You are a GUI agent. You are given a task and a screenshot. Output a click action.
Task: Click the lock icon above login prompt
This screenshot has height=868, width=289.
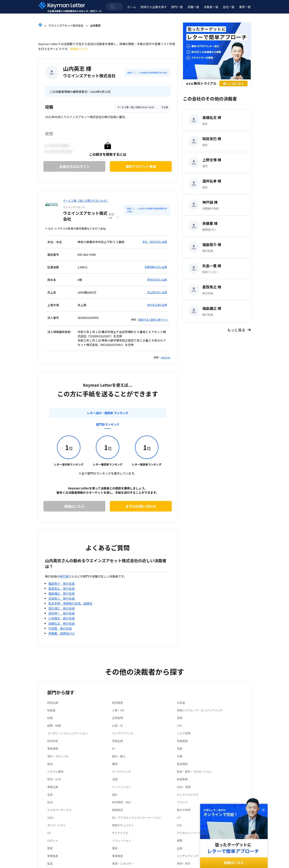pos(108,146)
